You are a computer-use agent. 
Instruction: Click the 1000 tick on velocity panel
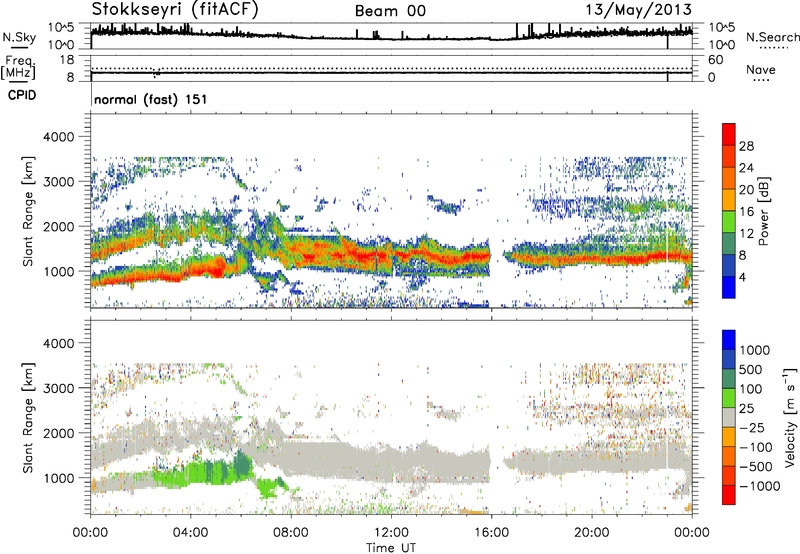(x=59, y=478)
